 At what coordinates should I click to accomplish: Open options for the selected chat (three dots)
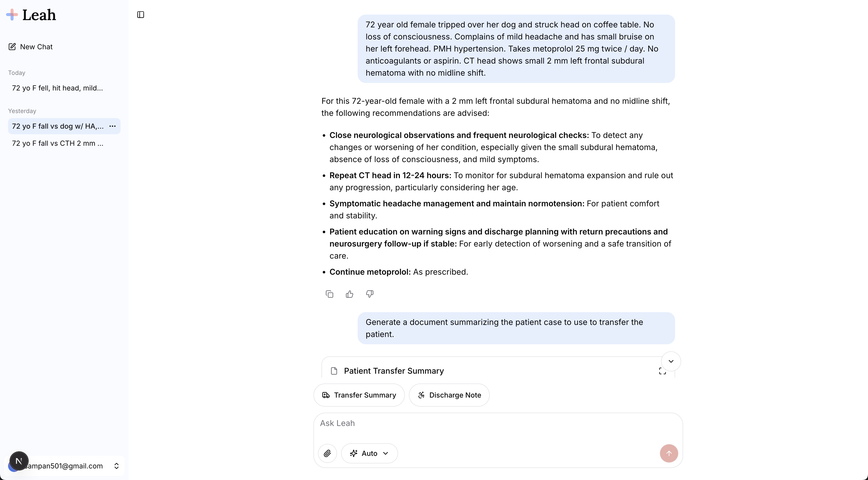pos(113,126)
